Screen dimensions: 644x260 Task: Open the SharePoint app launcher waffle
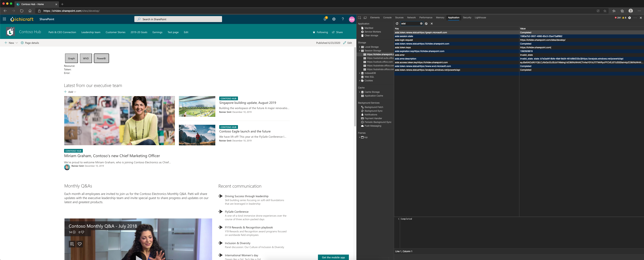tap(4, 19)
